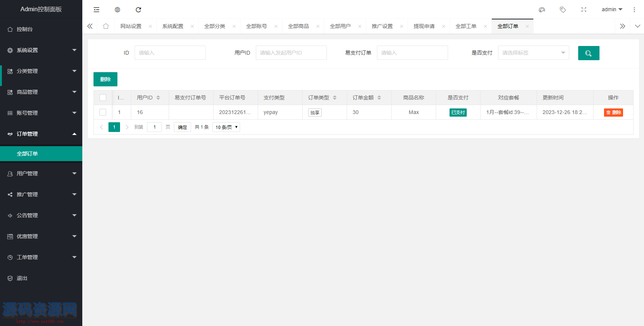Expand the 推广管理 sidebar menu
Screen dimensions: 644x326
(x=41, y=194)
